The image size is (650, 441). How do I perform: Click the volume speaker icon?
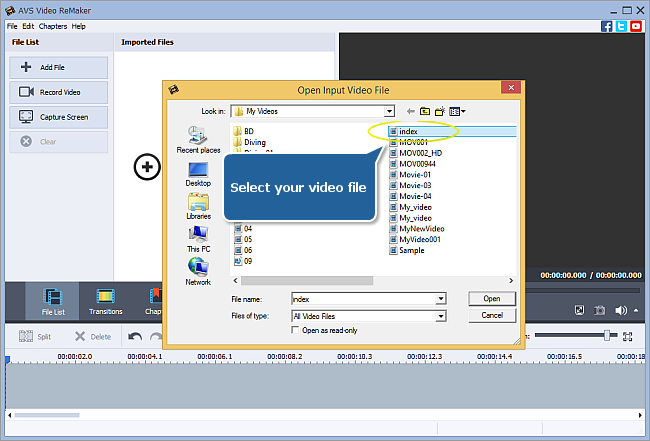coord(621,310)
